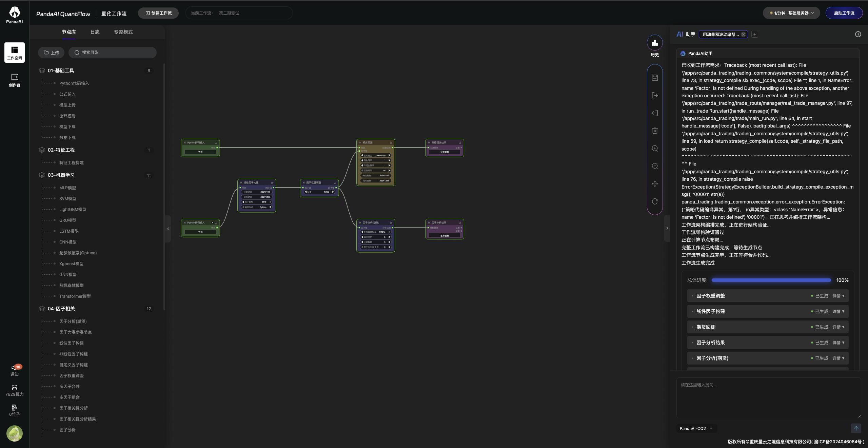Click the 上传 upload button
The image size is (868, 448).
coord(52,53)
